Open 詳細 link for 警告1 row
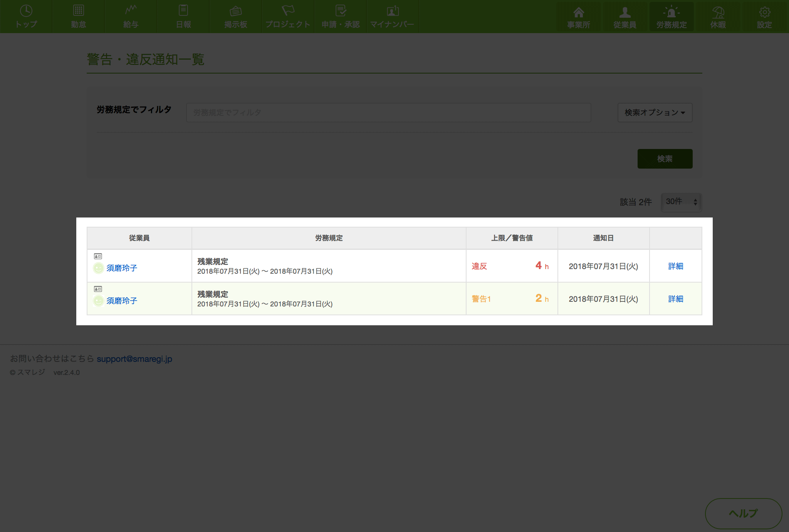 pos(676,299)
